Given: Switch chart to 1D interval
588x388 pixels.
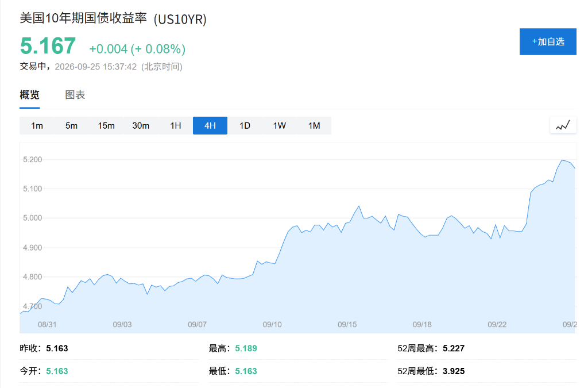Looking at the screenshot, I should (x=245, y=126).
